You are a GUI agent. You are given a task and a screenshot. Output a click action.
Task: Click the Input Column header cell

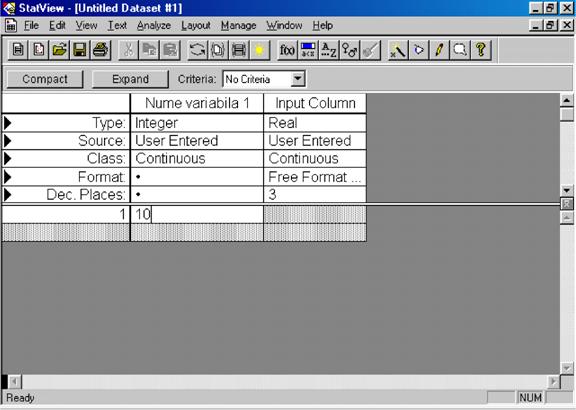coord(315,103)
